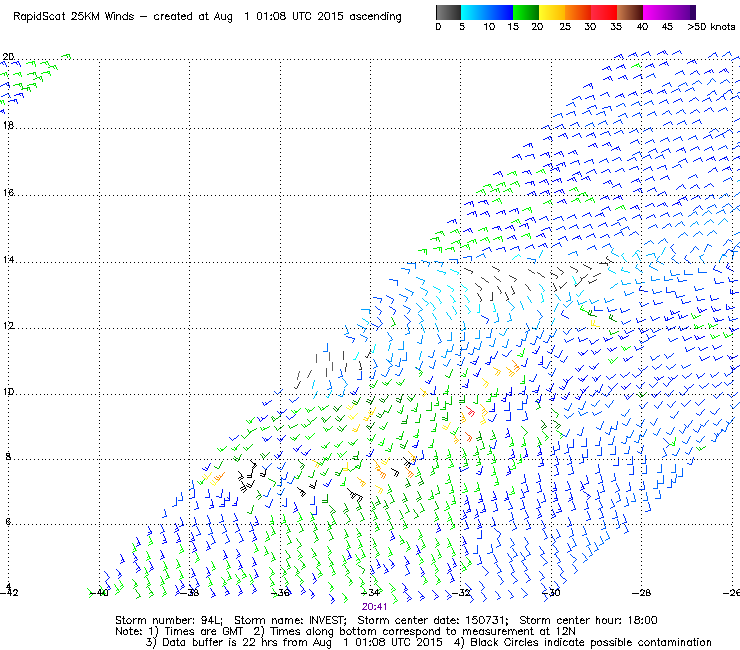The height and width of the screenshot is (650, 740).
Task: Click the chart title 'RapidScat 25KM Winds'
Action: point(74,17)
